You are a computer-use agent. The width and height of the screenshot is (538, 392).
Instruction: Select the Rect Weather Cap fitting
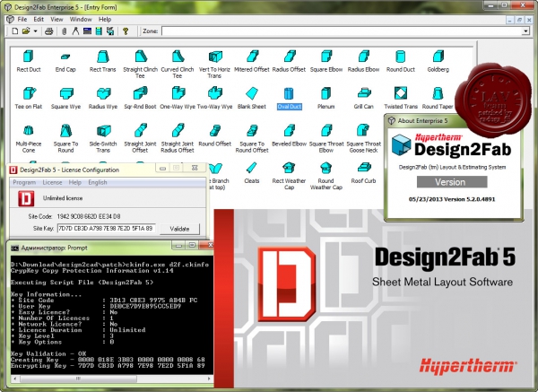(289, 168)
